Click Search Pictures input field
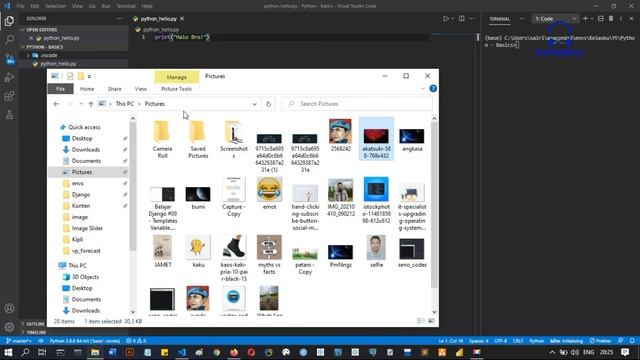This screenshot has width=640, height=360. pos(357,104)
